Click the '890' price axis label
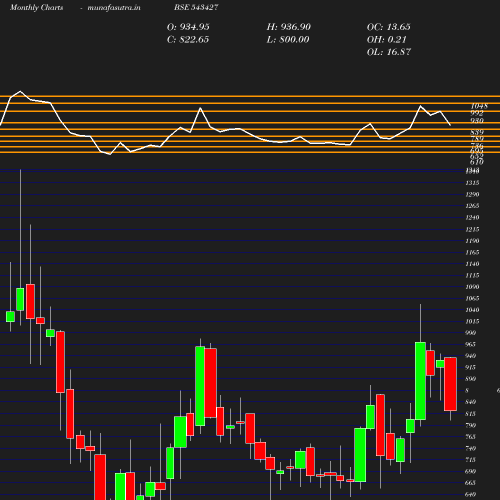 (471, 379)
